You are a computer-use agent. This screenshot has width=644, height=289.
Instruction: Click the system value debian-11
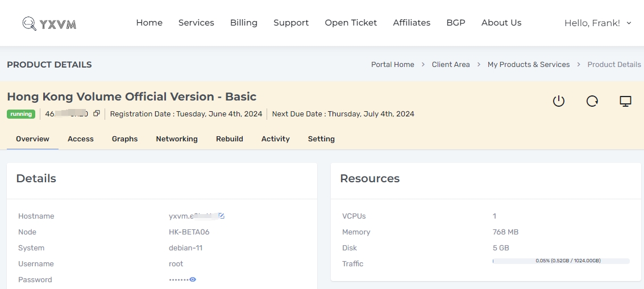click(x=186, y=248)
